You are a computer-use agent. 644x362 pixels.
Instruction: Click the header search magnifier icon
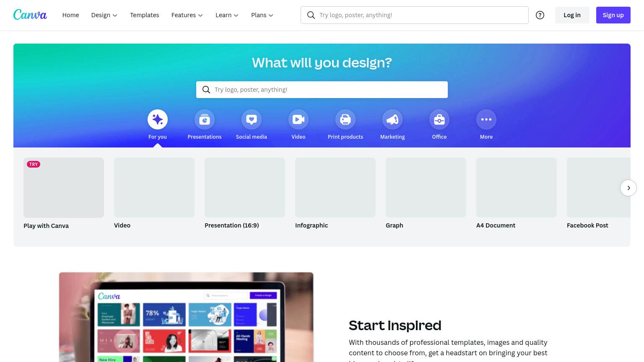point(311,15)
